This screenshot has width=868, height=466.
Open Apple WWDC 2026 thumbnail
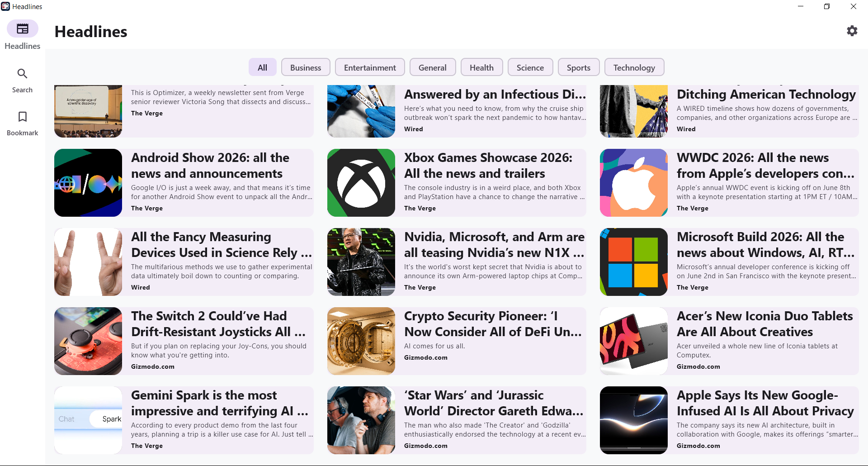tap(634, 183)
